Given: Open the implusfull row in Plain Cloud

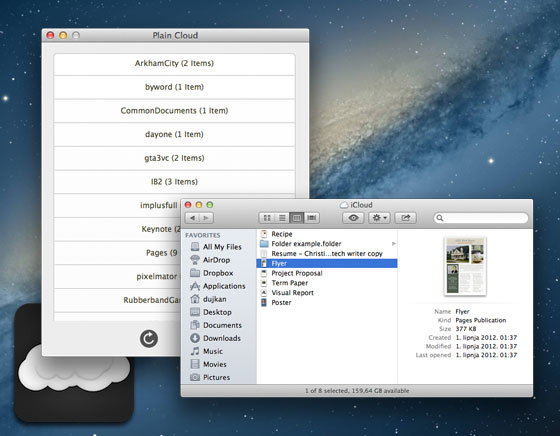Looking at the screenshot, I should 117,205.
